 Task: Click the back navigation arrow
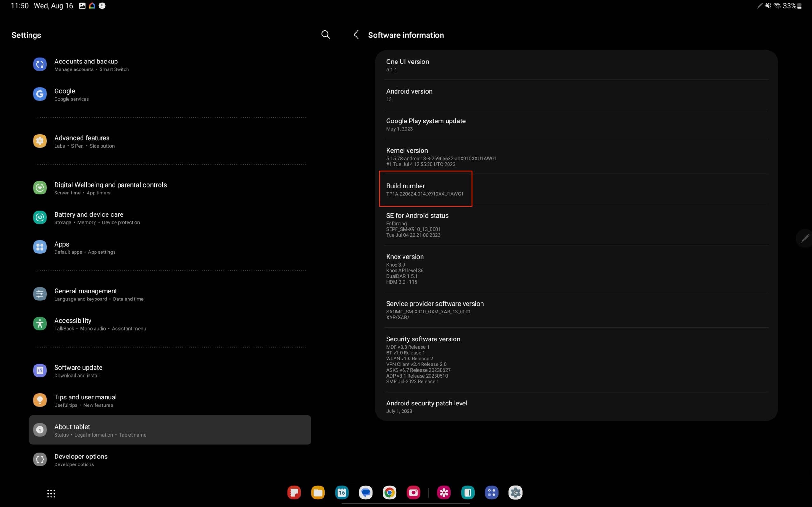pyautogui.click(x=356, y=35)
